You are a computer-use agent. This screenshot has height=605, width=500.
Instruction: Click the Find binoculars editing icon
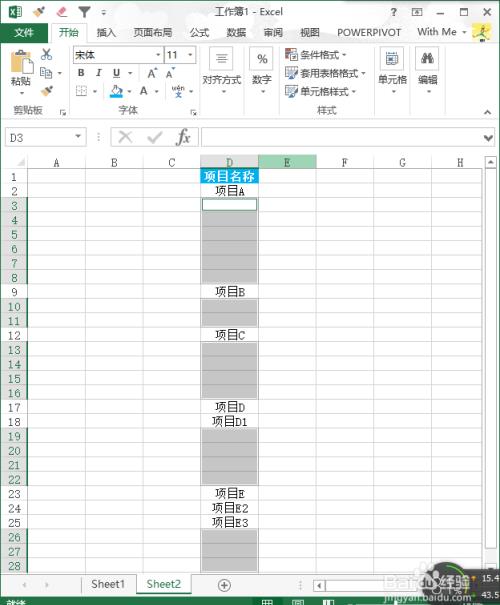point(427,58)
